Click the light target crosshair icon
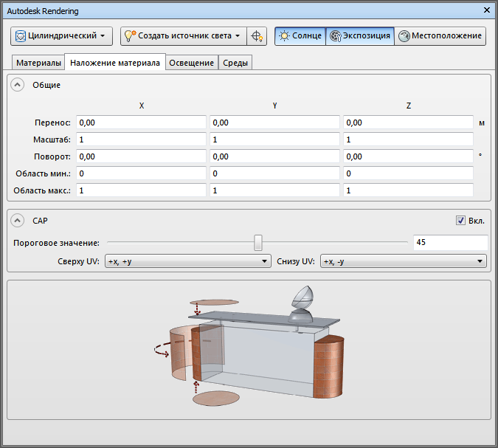Image resolution: width=498 pixels, height=448 pixels. click(x=257, y=35)
